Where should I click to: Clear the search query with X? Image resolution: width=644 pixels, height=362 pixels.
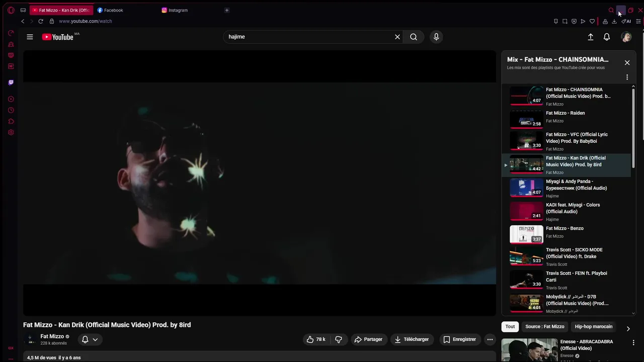point(397,37)
